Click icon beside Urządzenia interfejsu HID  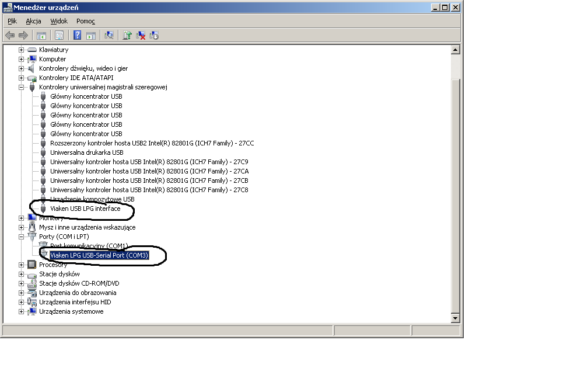pyautogui.click(x=32, y=302)
